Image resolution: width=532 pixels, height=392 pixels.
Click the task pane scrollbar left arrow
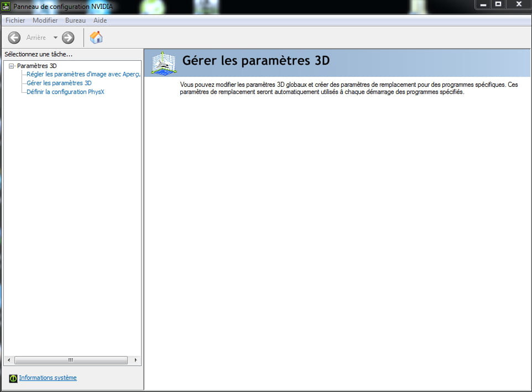[x=8, y=360]
